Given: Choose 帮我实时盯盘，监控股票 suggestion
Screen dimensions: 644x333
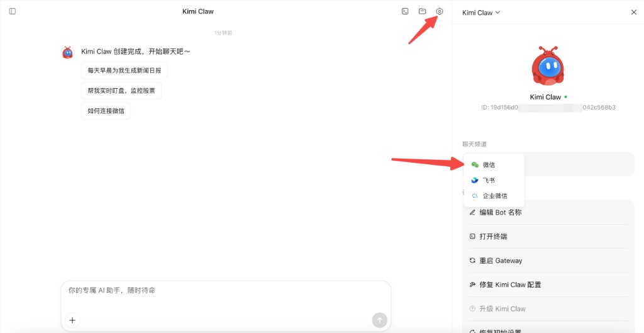Looking at the screenshot, I should click(121, 91).
